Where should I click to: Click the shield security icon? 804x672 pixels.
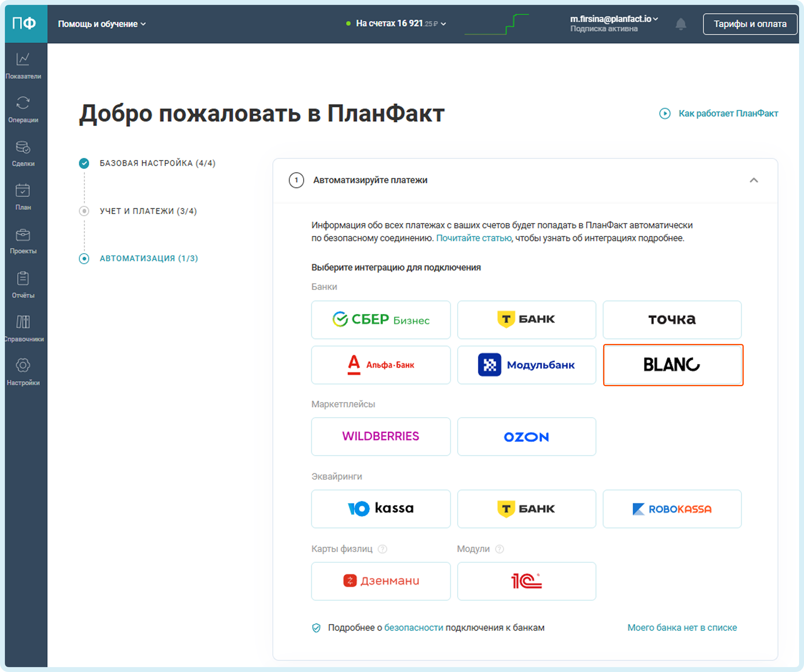(x=316, y=628)
